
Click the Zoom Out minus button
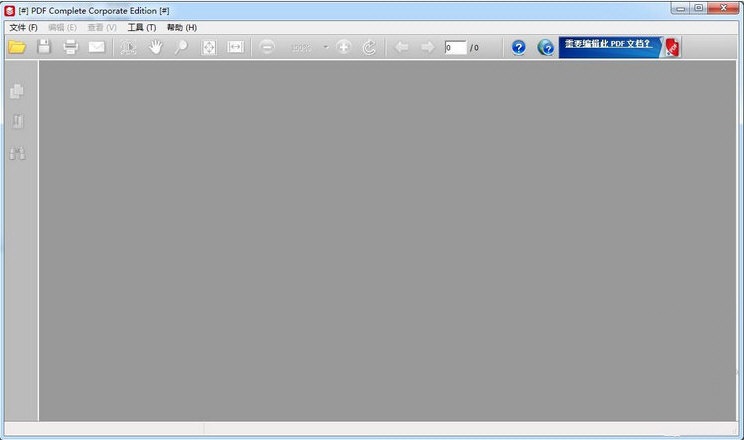coord(267,47)
